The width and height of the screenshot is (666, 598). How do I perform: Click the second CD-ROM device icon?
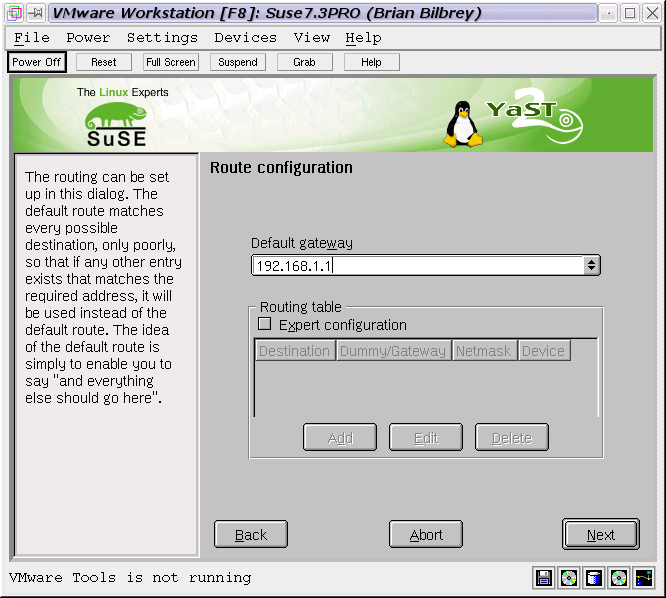(619, 578)
